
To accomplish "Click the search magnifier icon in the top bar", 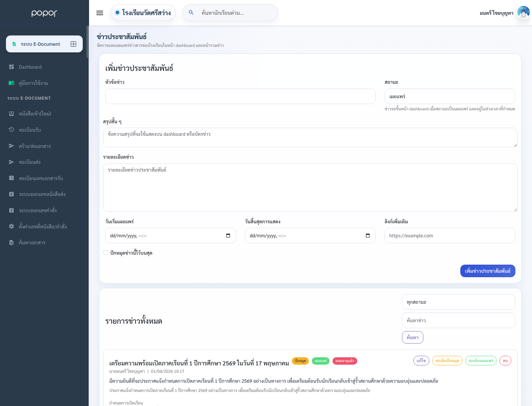I will pyautogui.click(x=191, y=13).
